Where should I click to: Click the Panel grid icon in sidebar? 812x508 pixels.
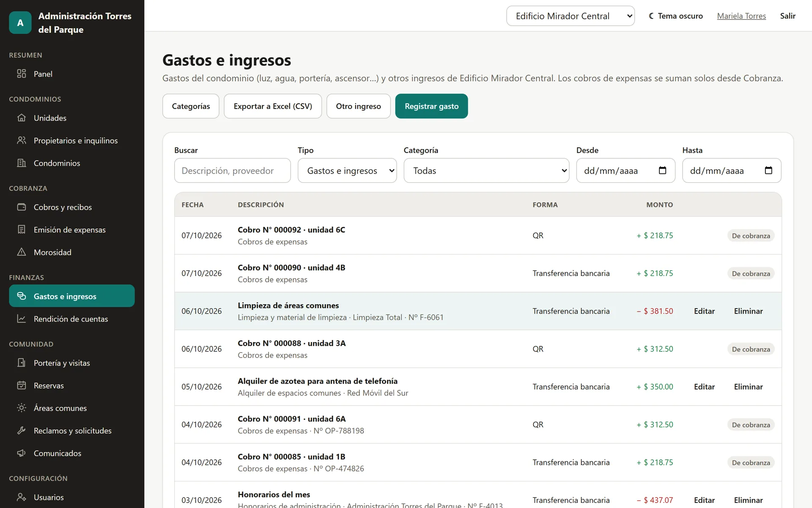pos(22,74)
